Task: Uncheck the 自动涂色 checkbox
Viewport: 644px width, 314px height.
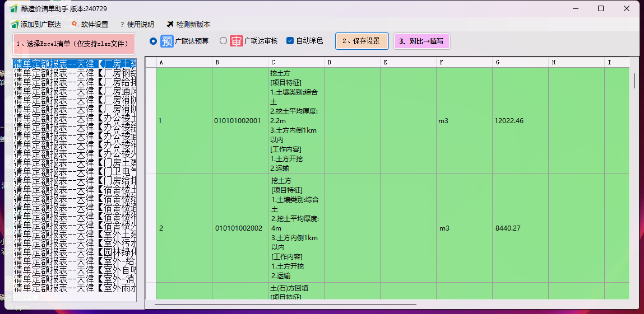Action: tap(290, 41)
